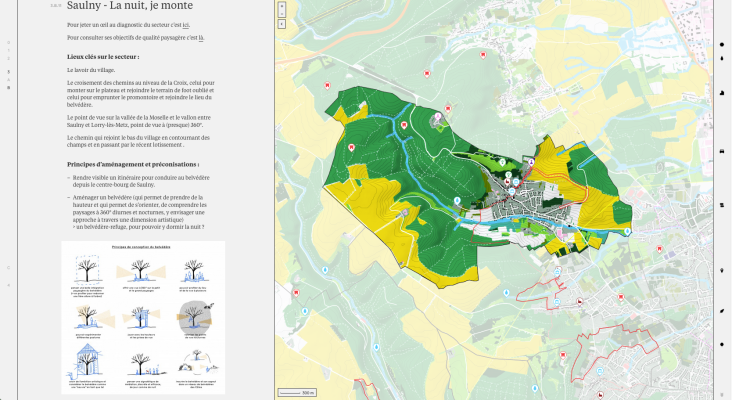
Task: Click the map scale bar showing 500 m
Action: 298,392
